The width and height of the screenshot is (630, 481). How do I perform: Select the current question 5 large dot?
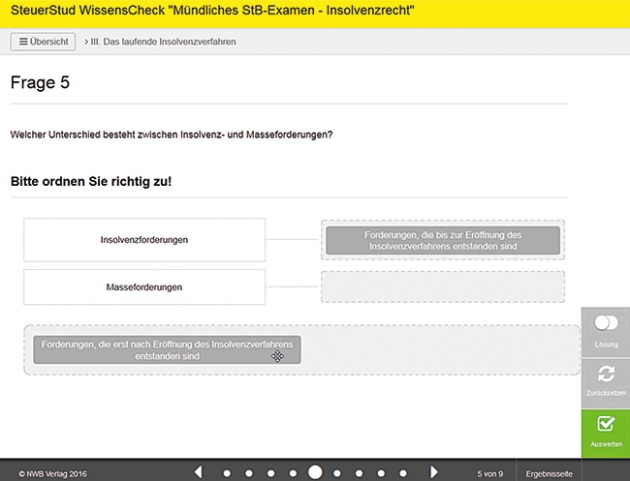[x=315, y=472]
